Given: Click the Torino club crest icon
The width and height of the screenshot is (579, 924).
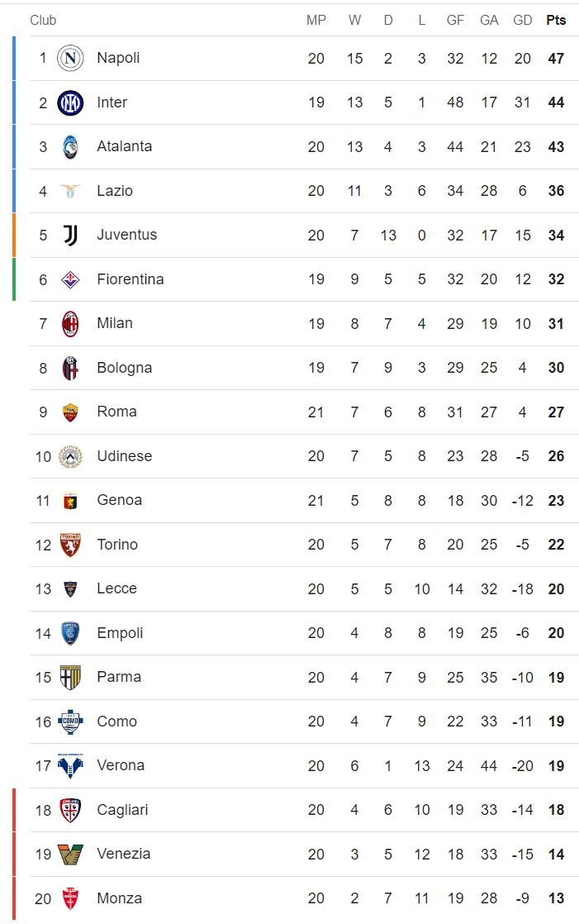Looking at the screenshot, I should (x=70, y=545).
